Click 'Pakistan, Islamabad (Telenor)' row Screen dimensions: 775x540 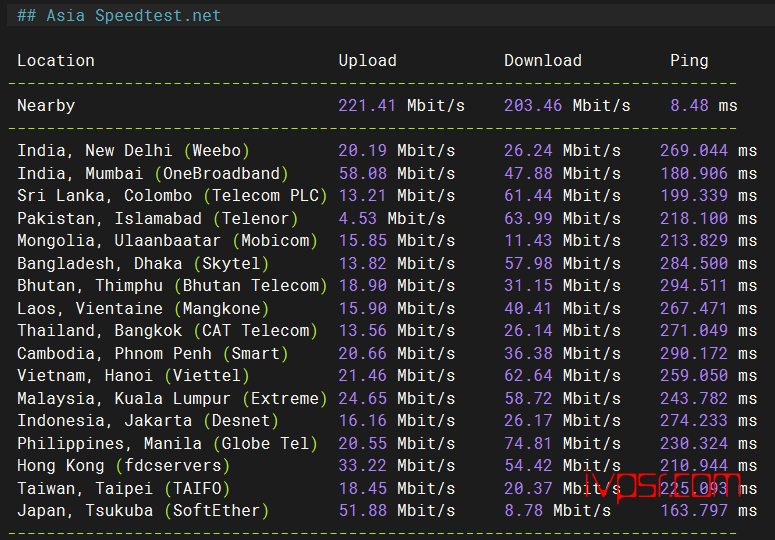click(x=158, y=218)
